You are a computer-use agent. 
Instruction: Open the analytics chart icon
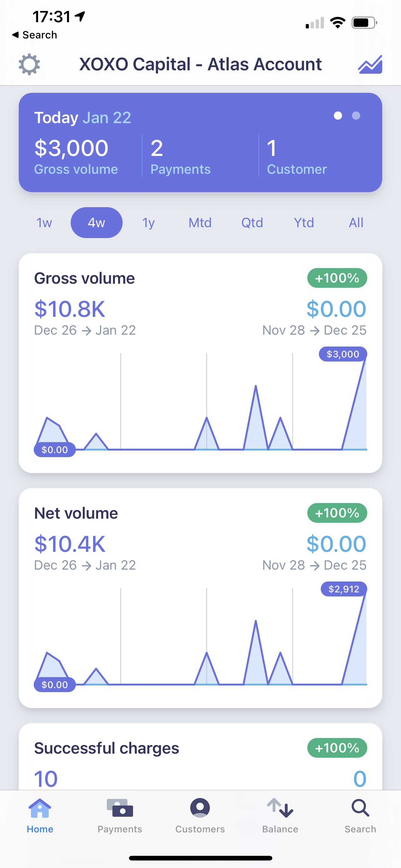[370, 64]
